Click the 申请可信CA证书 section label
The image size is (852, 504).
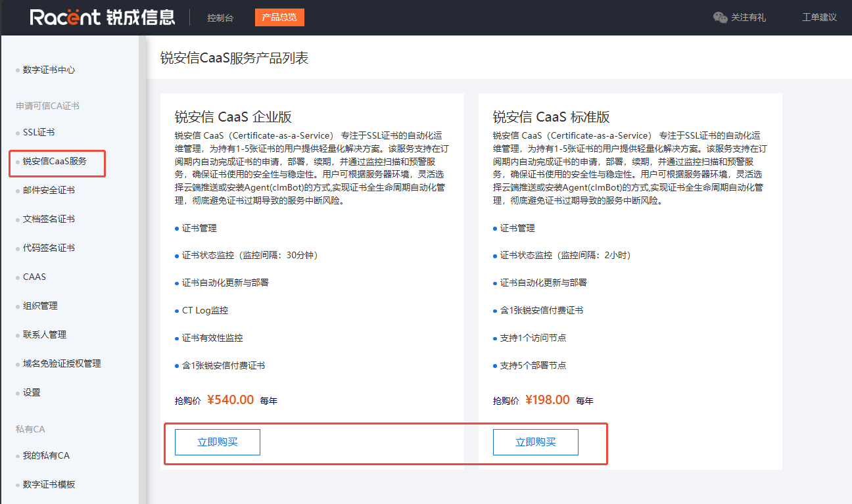click(x=48, y=106)
